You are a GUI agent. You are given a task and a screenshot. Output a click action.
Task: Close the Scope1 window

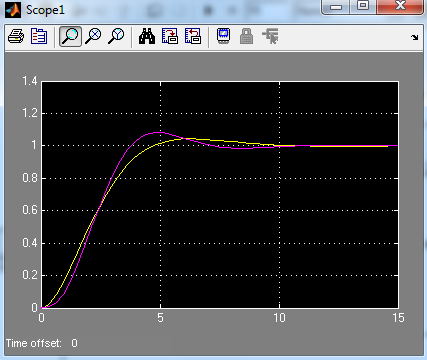tap(400, 7)
